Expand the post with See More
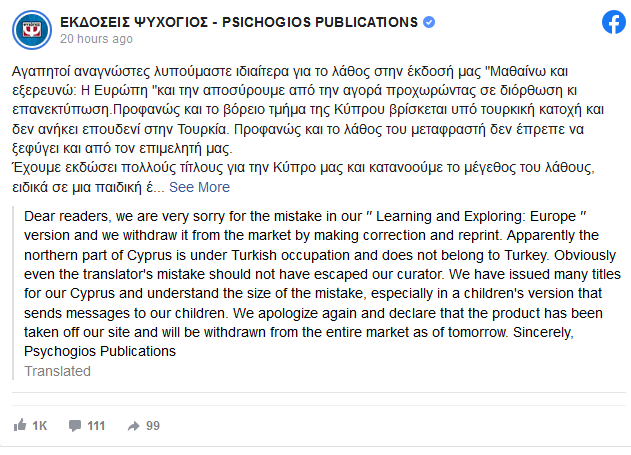 click(x=199, y=187)
